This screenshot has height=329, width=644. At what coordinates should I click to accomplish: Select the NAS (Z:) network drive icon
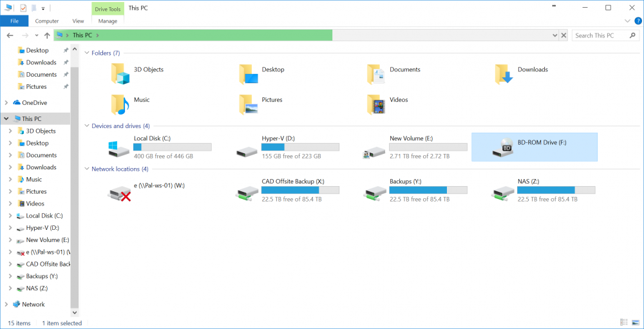click(503, 193)
